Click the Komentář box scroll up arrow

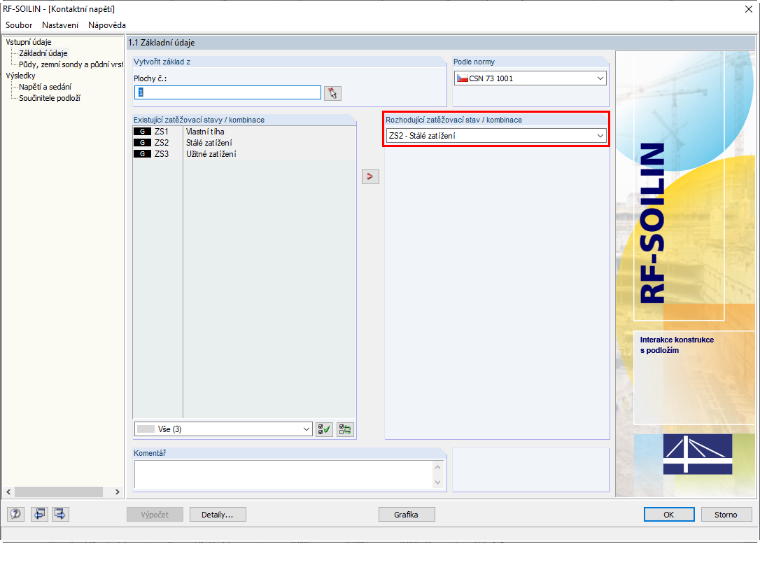pos(438,467)
